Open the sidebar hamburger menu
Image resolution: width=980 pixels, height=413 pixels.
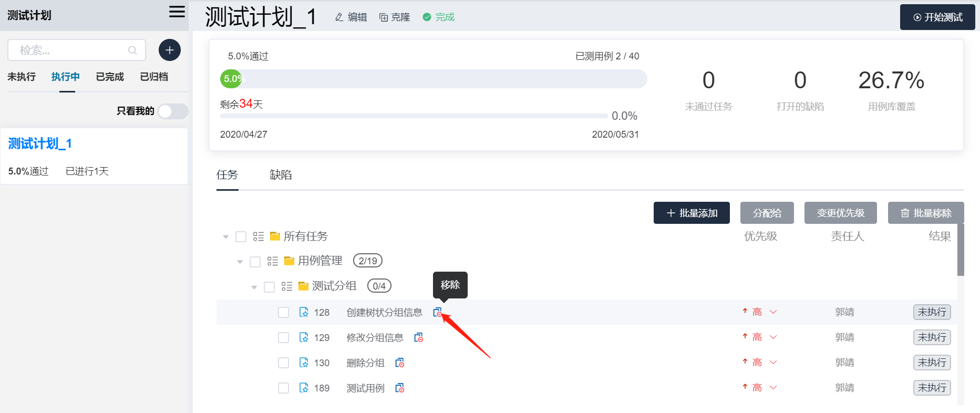click(177, 12)
